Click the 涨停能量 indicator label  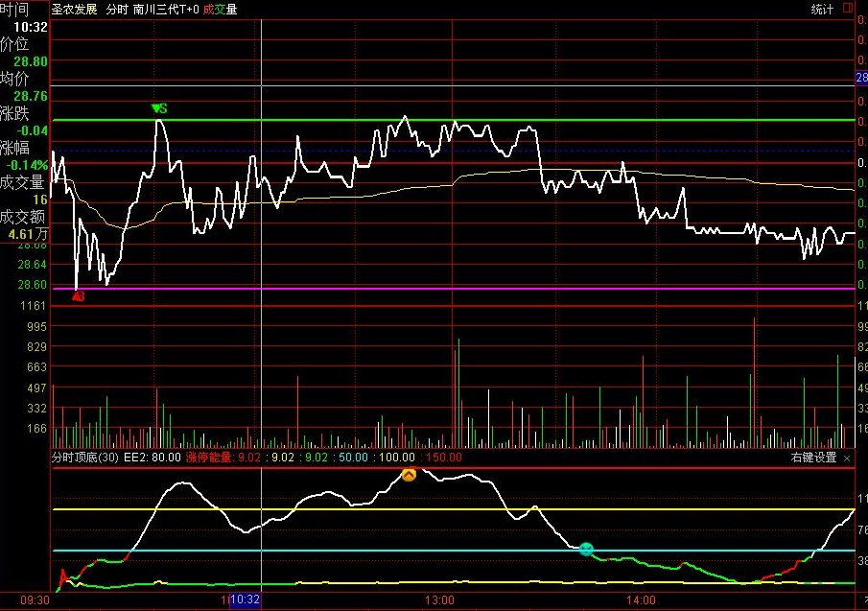tap(209, 458)
